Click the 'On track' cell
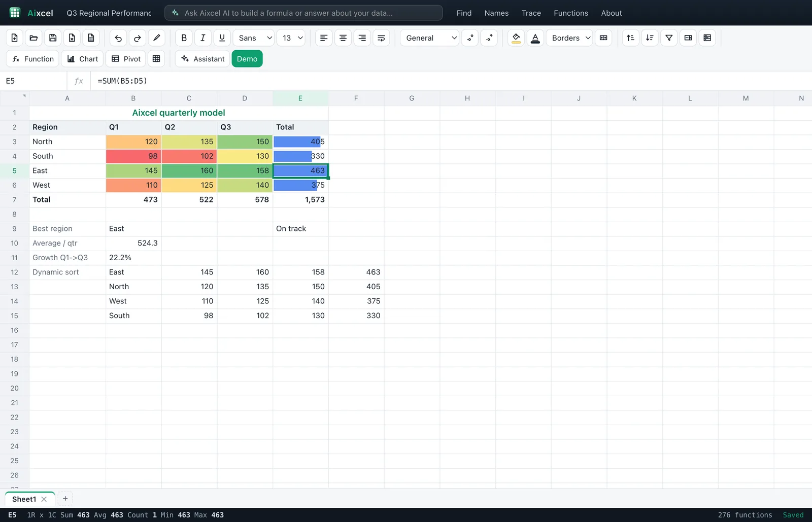This screenshot has height=522, width=812. pyautogui.click(x=300, y=229)
